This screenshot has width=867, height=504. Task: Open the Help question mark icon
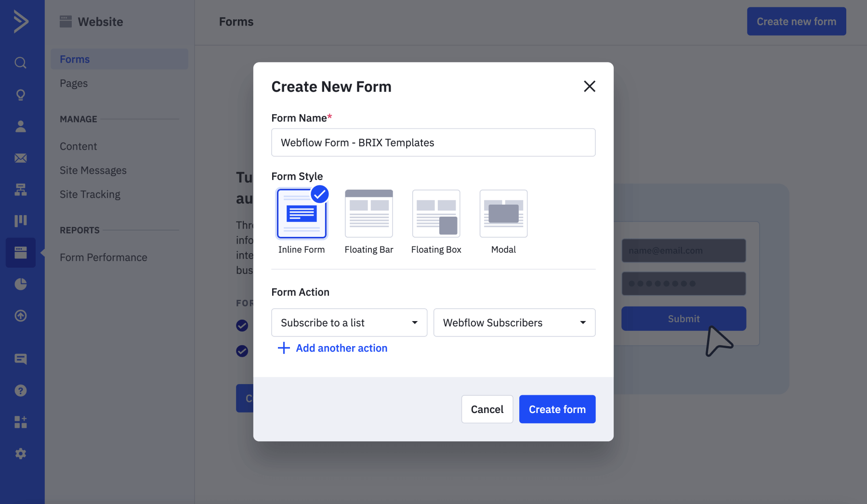[21, 390]
